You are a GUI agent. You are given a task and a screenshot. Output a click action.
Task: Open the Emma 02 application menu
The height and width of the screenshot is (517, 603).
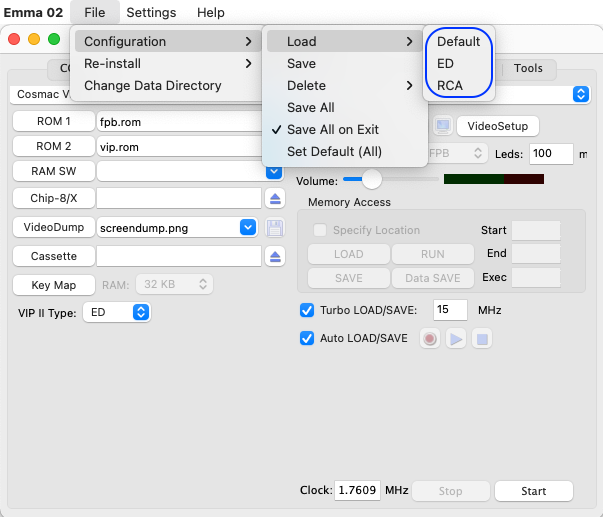point(33,12)
